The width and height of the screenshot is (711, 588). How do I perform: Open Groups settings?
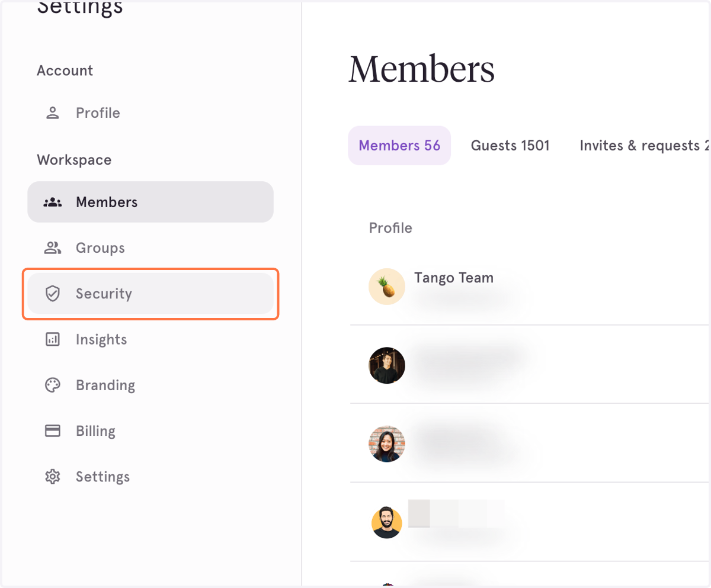point(150,248)
